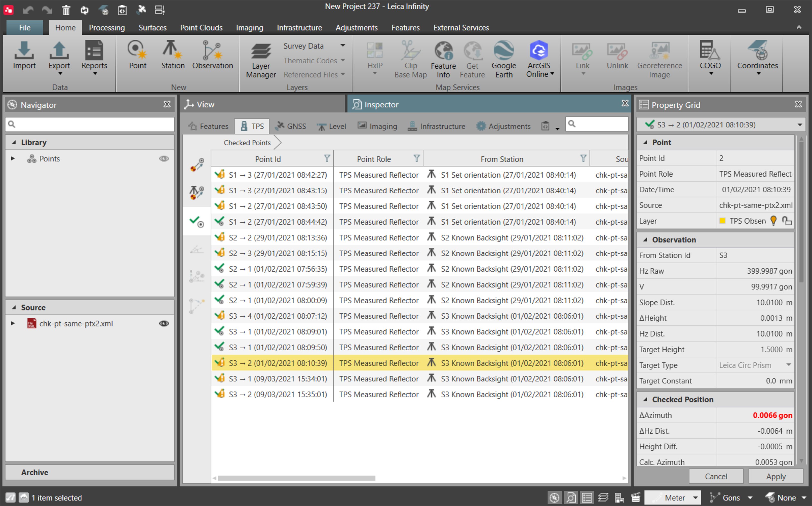The width and height of the screenshot is (812, 506).
Task: Select the Features Inspector tab
Action: [x=208, y=126]
